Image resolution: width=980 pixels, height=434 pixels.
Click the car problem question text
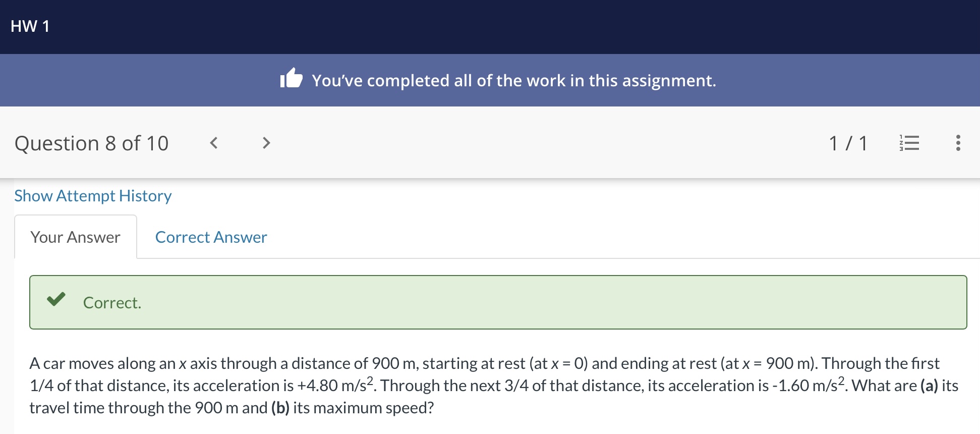(494, 386)
